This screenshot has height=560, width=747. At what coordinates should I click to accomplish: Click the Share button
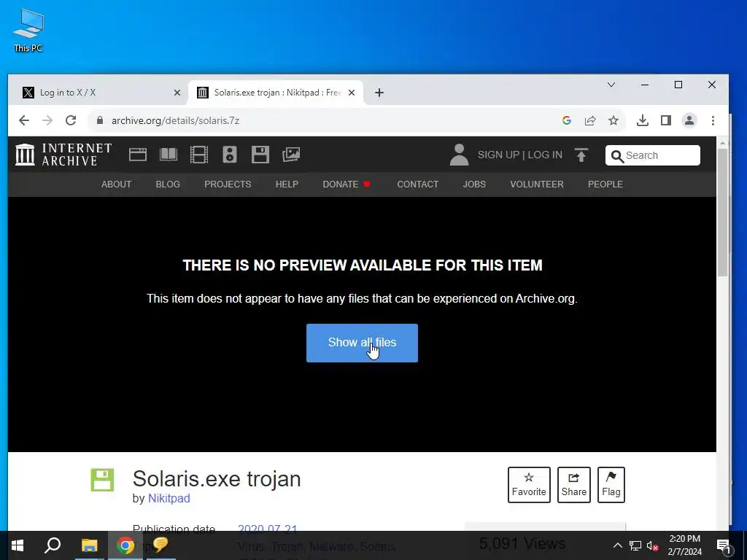[x=574, y=485]
